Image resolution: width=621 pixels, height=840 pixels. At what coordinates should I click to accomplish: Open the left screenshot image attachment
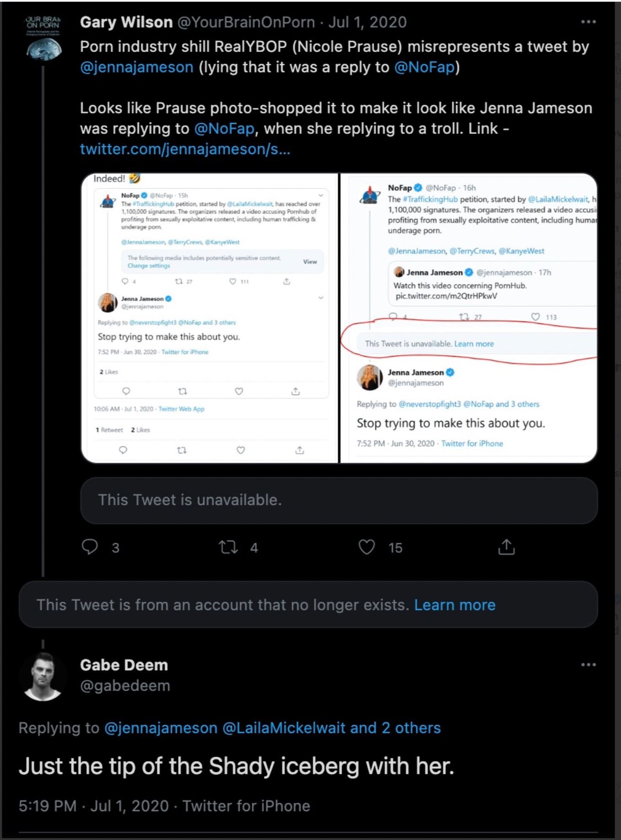[210, 318]
